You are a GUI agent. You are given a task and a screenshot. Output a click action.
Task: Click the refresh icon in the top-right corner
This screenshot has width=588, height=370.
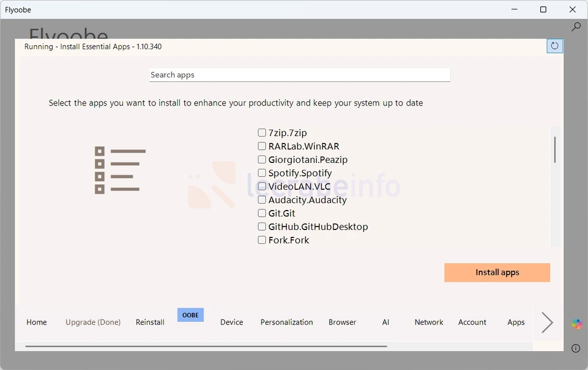(x=555, y=46)
